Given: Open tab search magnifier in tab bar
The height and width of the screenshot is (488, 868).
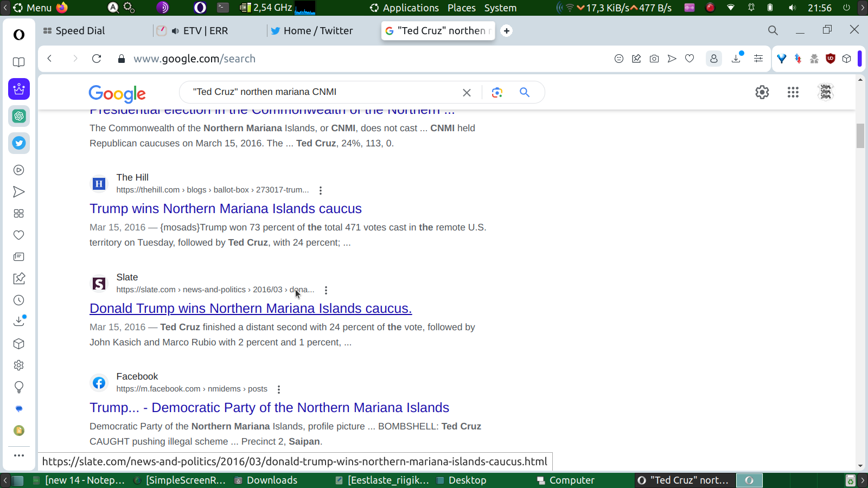Looking at the screenshot, I should (773, 30).
